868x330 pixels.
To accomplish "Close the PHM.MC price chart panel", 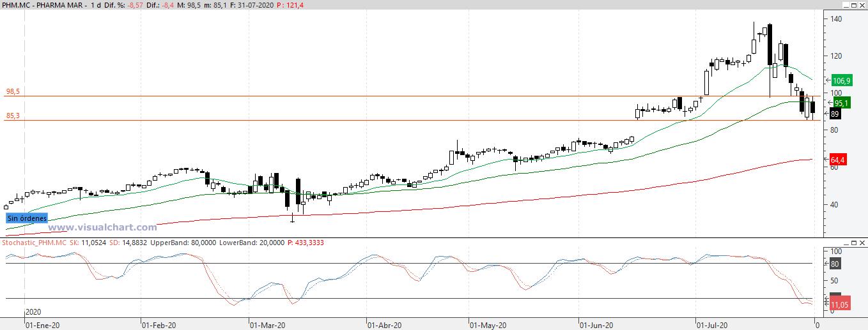I will pyautogui.click(x=862, y=5).
